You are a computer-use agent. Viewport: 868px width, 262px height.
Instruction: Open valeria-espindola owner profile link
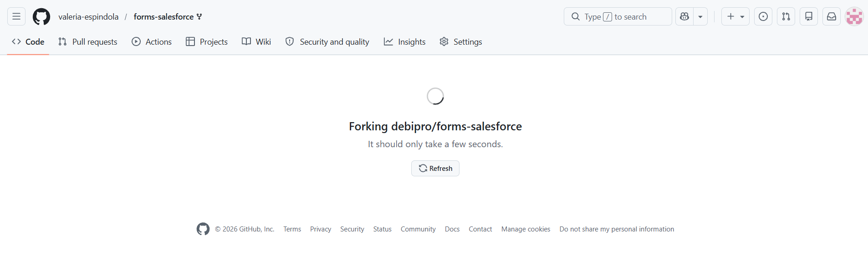88,17
